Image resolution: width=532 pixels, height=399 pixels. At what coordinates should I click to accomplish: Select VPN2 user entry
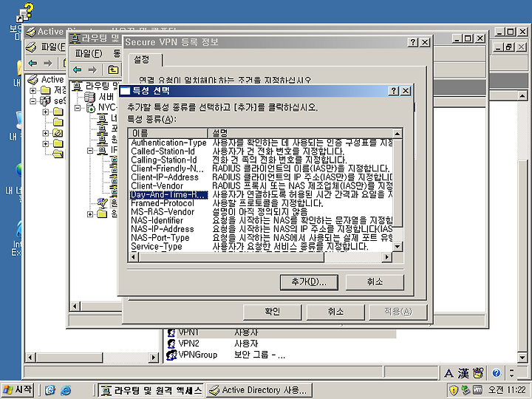pyautogui.click(x=189, y=344)
